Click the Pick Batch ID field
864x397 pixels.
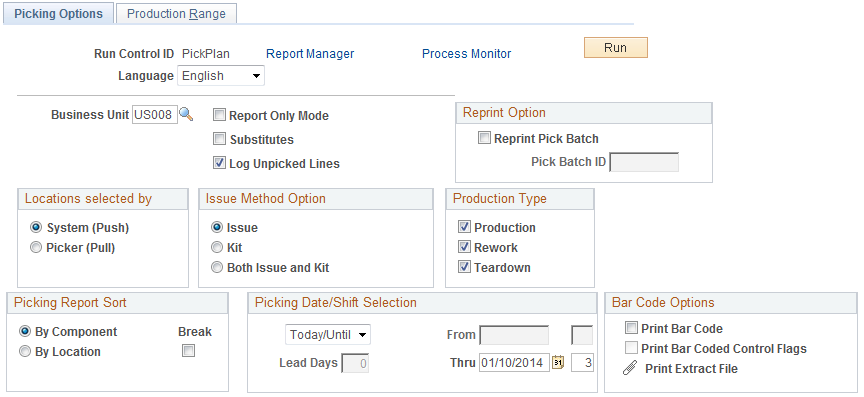point(644,162)
